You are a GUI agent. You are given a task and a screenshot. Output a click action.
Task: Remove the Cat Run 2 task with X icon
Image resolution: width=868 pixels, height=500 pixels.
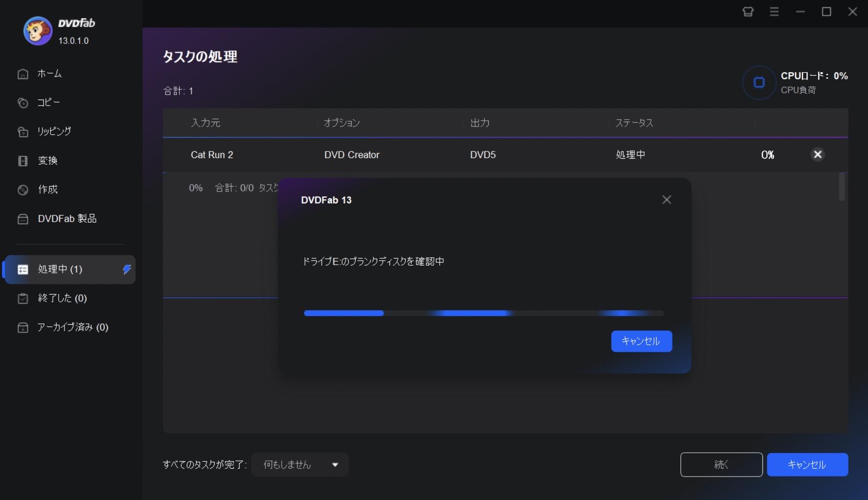[x=818, y=155]
